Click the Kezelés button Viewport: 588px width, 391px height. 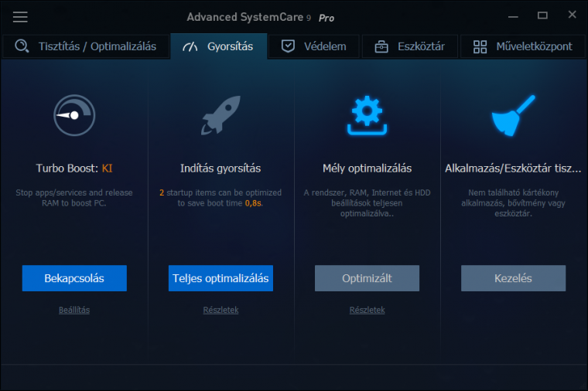point(514,278)
